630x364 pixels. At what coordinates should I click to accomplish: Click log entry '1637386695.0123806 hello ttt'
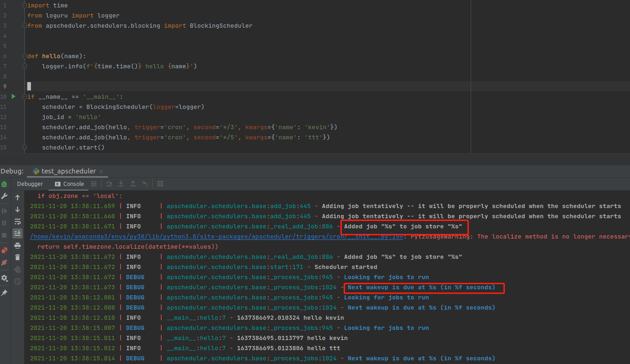[289, 348]
